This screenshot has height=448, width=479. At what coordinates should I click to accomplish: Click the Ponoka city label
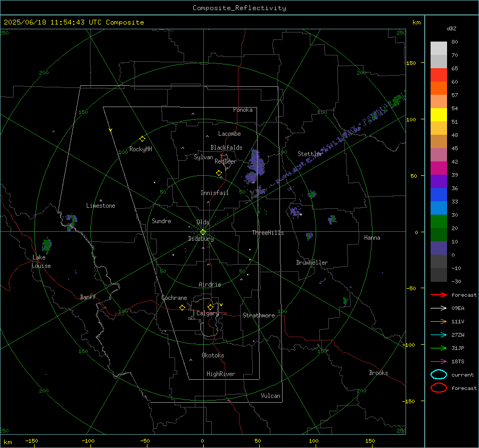tap(243, 110)
